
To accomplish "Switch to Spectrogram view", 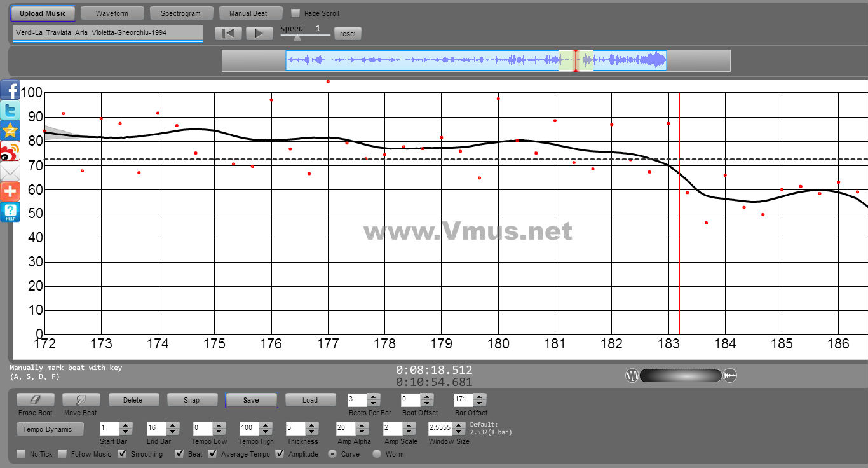I will (x=181, y=13).
